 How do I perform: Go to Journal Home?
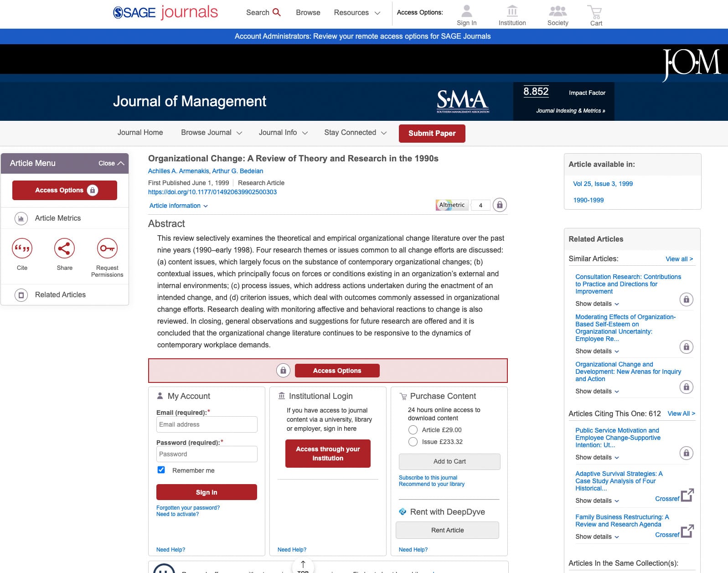coord(140,133)
